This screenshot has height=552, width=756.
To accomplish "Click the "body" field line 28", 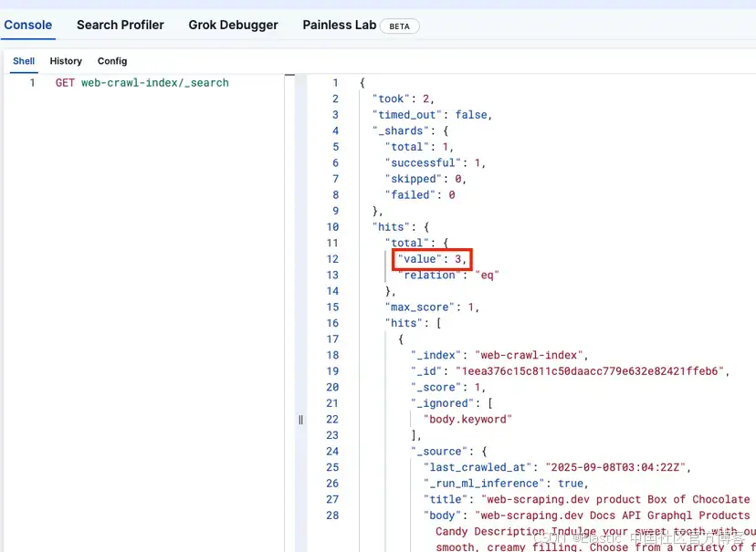I will [587, 516].
